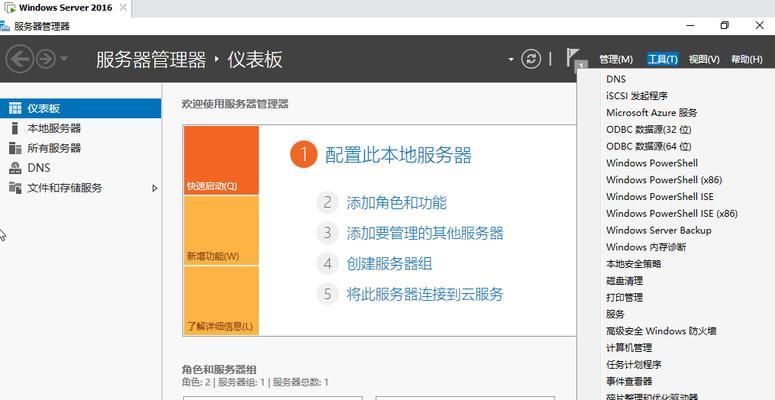
Task: Click the All Servers icon in the sidebar
Action: 15,148
